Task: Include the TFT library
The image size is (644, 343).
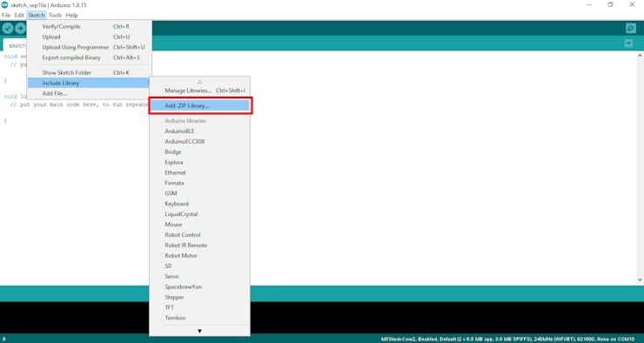Action: (199, 307)
